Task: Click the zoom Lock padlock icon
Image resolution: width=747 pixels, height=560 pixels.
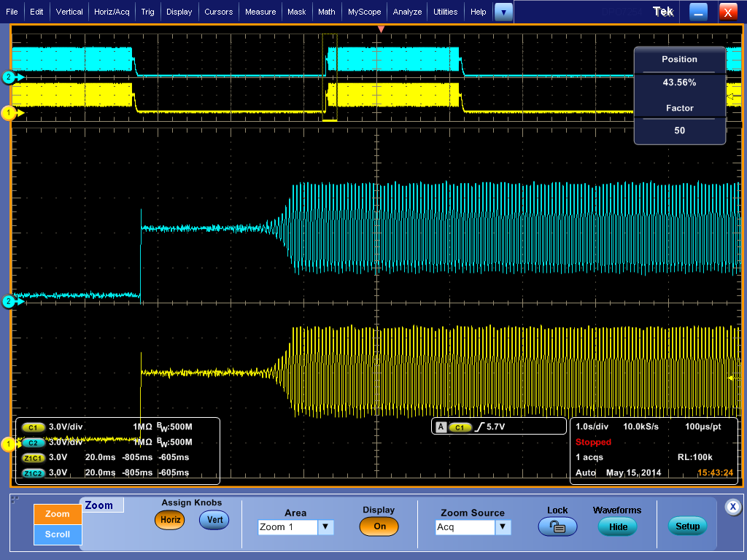Action: [x=557, y=526]
